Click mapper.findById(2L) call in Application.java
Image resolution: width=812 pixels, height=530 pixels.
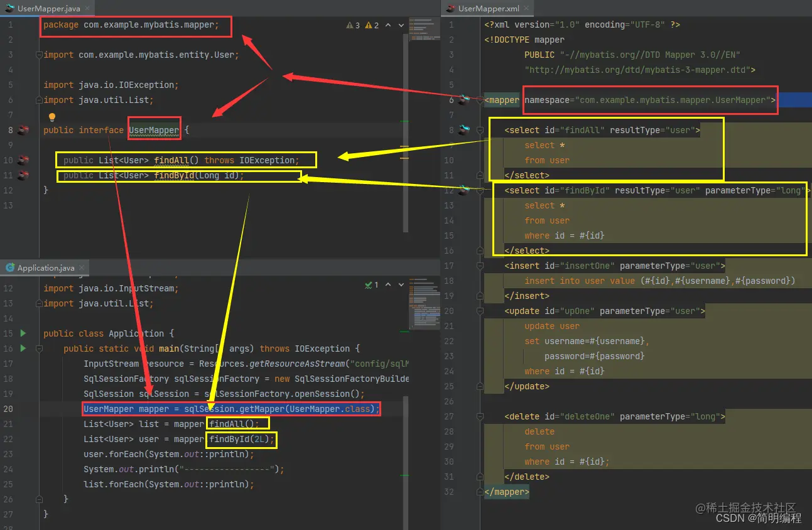tap(224, 439)
